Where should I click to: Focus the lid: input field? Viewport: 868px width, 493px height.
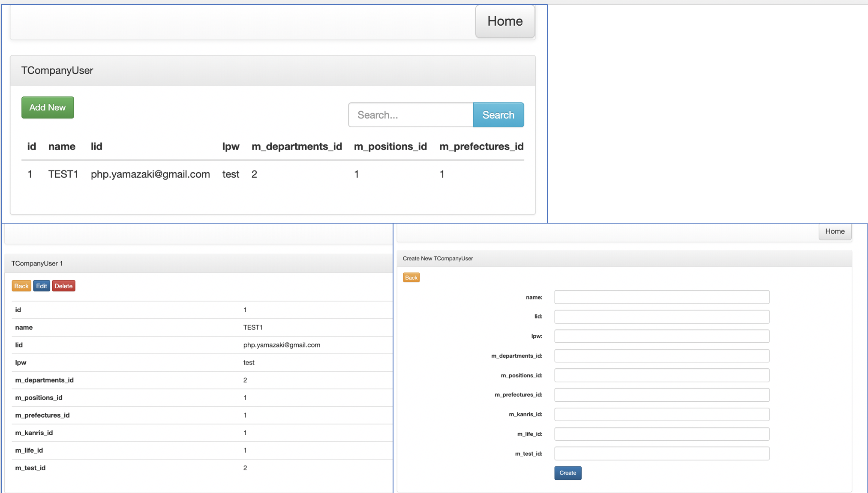[x=661, y=317]
